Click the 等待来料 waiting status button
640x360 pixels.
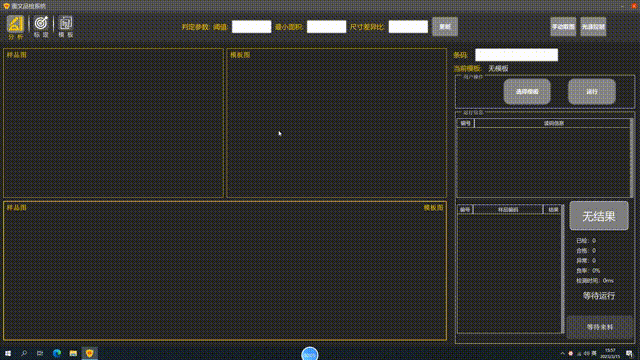(600, 327)
